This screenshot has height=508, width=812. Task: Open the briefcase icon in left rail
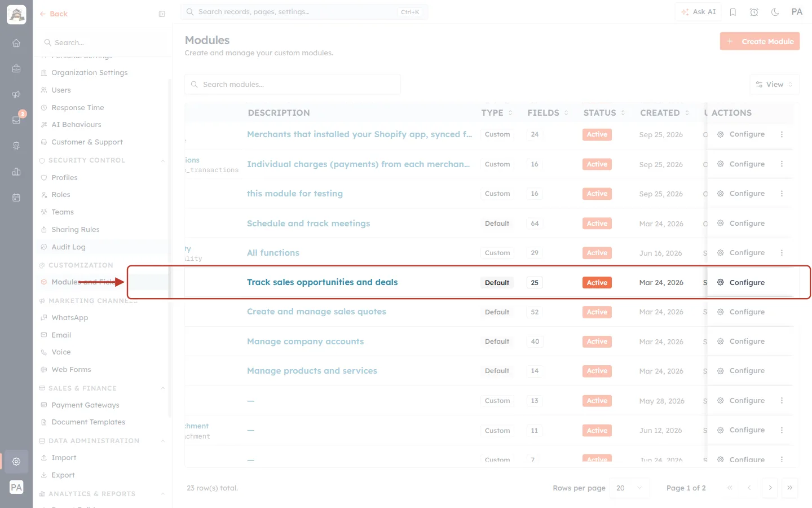point(16,68)
